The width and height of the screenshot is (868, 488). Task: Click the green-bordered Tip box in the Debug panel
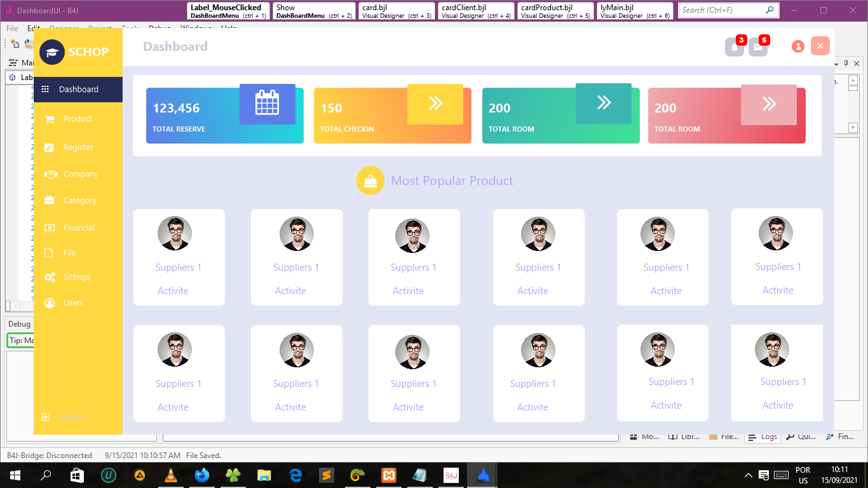point(20,341)
